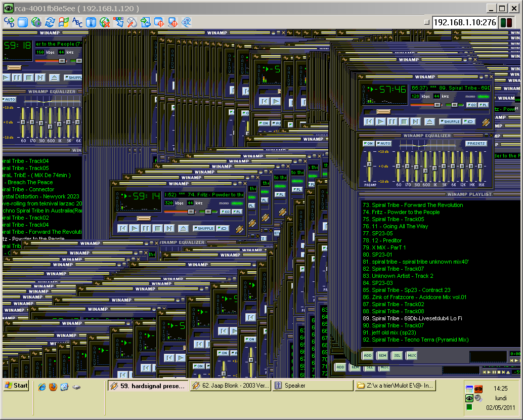The image size is (523, 420).
Task: Click lightning logo in track 89 Winamp
Action: [x=486, y=122]
